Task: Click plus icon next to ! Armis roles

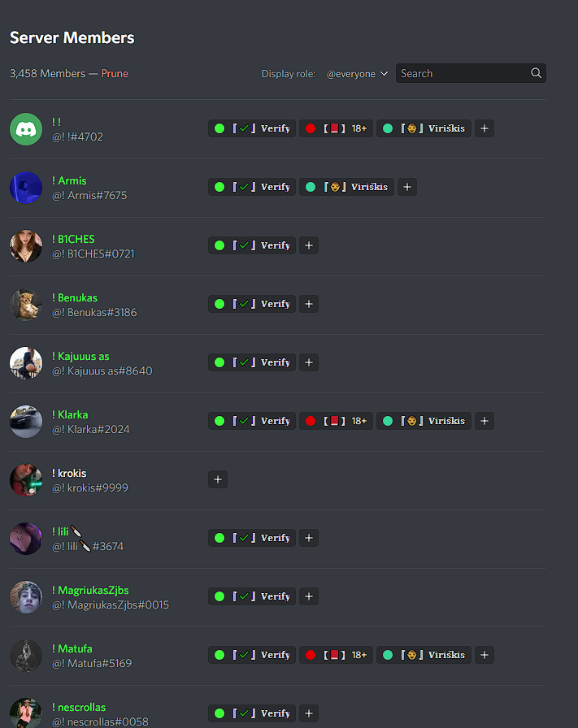Action: (407, 187)
